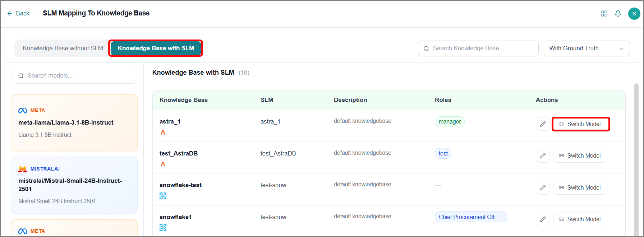Click astra_1 knowledge base name
This screenshot has height=237, width=644.
[170, 122]
